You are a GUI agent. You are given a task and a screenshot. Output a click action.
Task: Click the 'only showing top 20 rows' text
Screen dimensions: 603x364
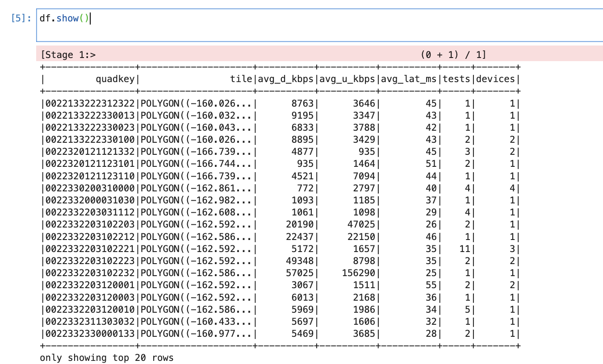106,358
